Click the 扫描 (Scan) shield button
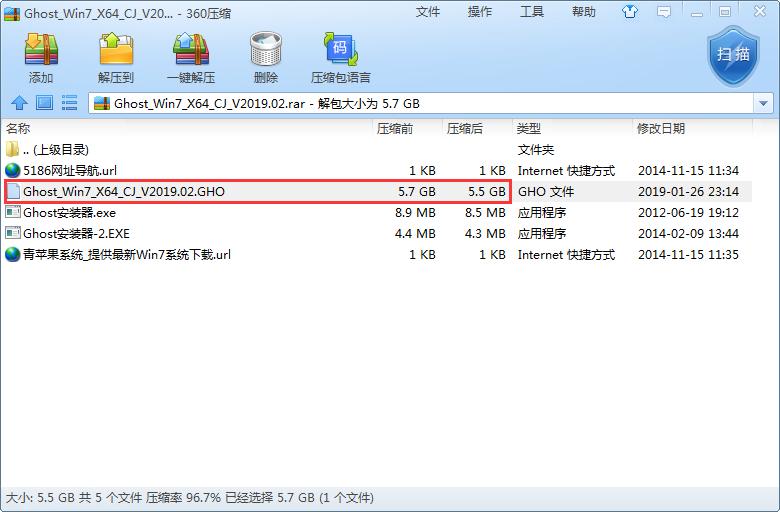The image size is (780, 512). coord(733,55)
